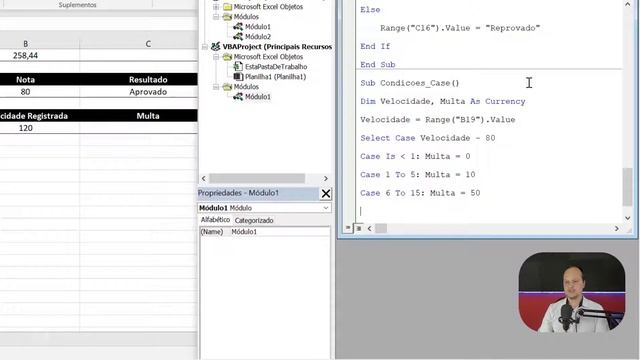The image size is (640, 360).
Task: Click cell with value 80
Action: tap(25, 92)
